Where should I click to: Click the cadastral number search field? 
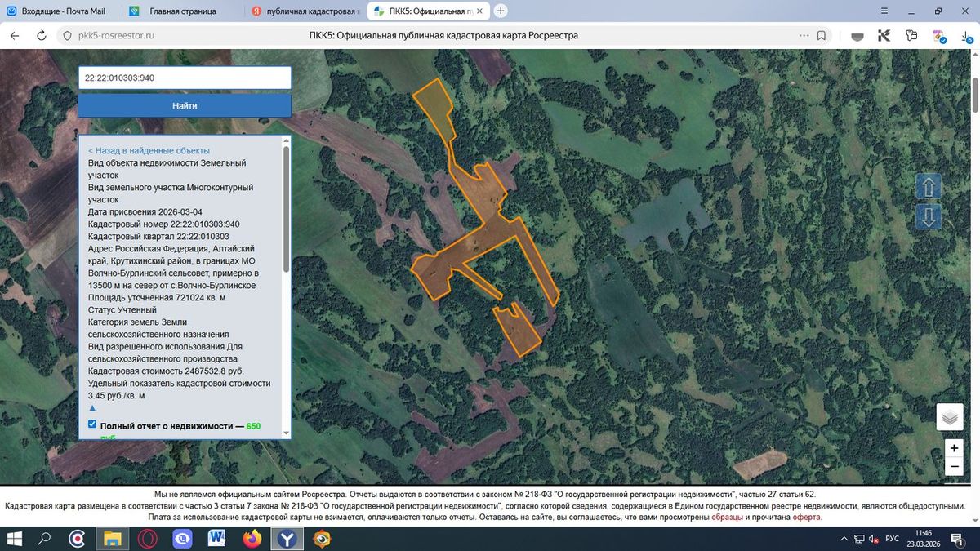[185, 78]
